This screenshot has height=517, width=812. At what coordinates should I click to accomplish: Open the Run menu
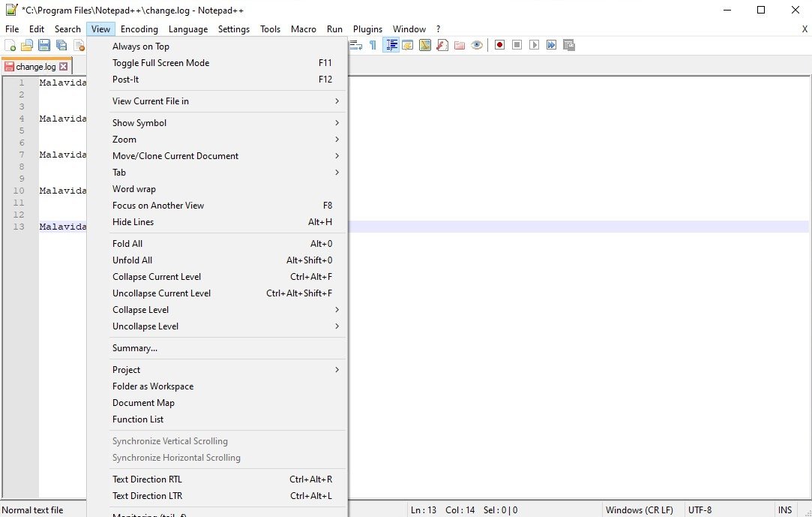334,29
